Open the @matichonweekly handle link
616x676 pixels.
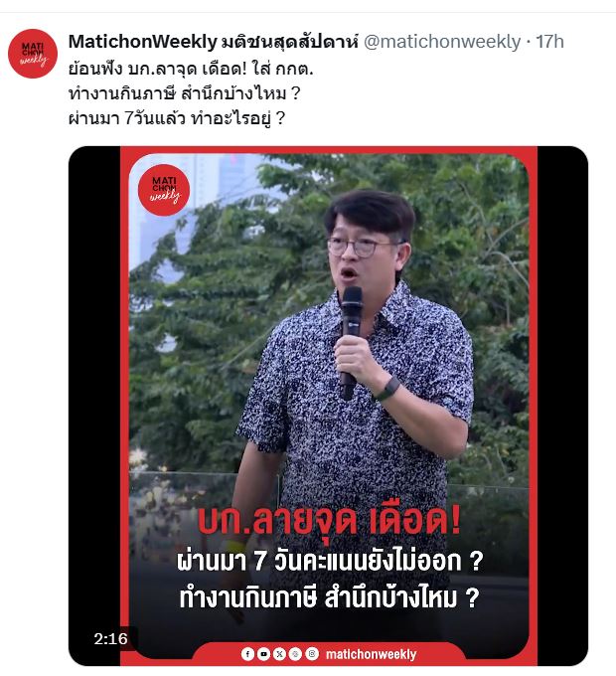[x=442, y=42]
